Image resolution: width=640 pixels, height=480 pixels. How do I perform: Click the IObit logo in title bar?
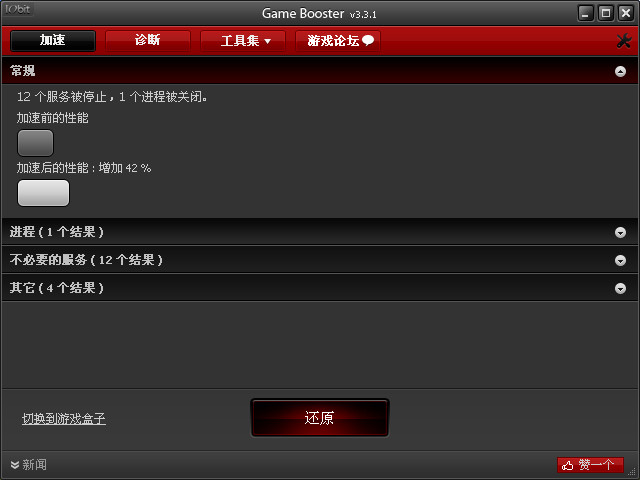point(17,9)
